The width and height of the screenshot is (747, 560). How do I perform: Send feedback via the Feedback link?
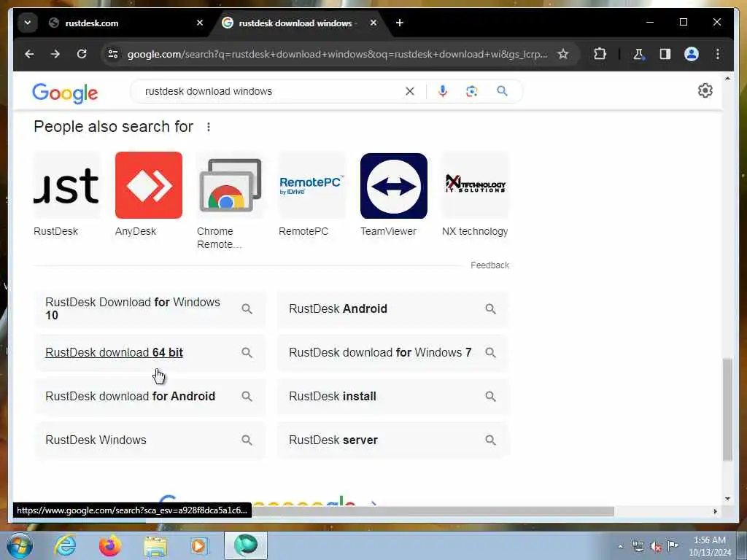[489, 265]
